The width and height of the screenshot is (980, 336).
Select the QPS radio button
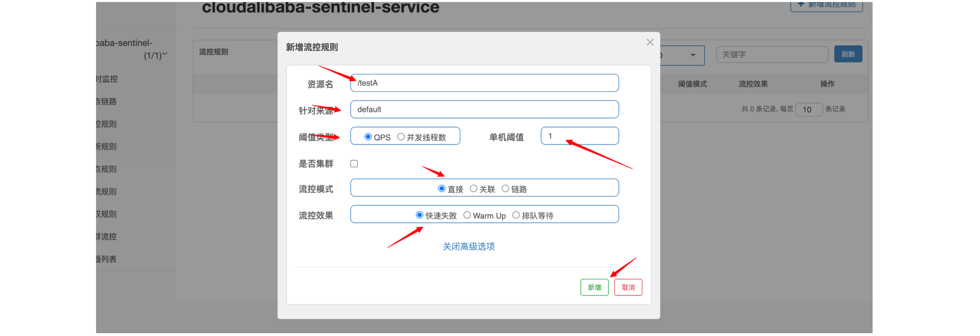pos(368,137)
